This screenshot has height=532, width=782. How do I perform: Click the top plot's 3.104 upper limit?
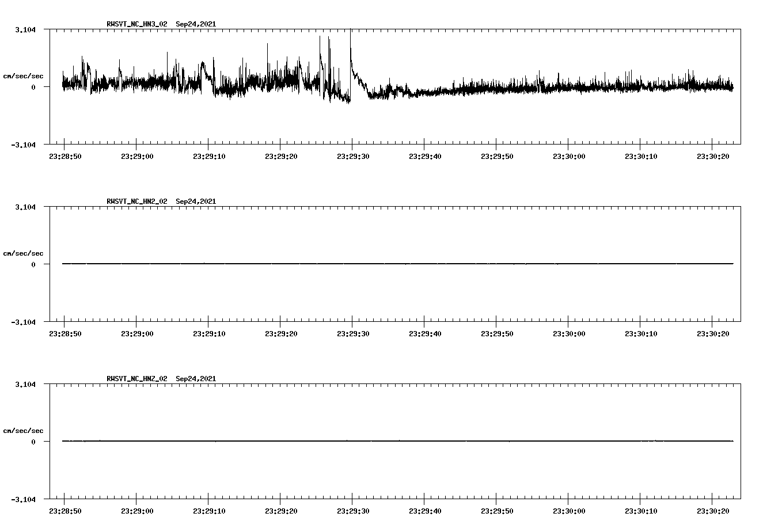point(25,29)
